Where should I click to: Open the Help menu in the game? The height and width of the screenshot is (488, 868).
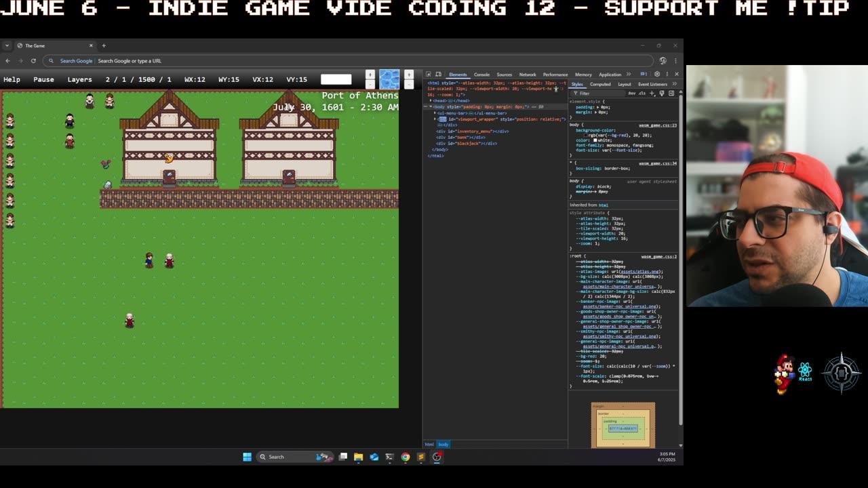[x=12, y=79]
